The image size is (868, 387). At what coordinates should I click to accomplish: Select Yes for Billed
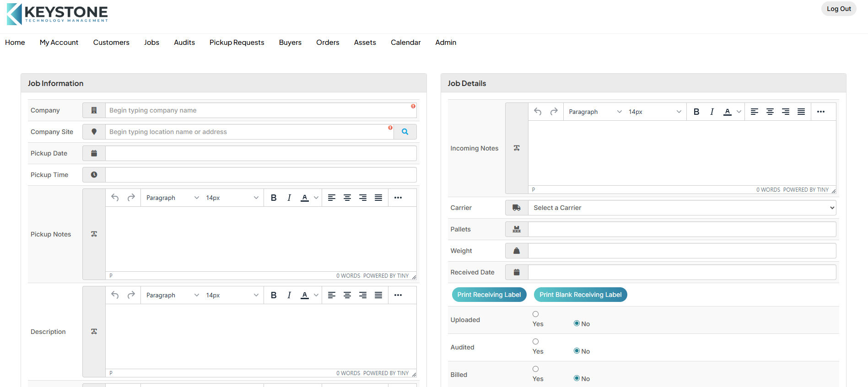coord(535,369)
